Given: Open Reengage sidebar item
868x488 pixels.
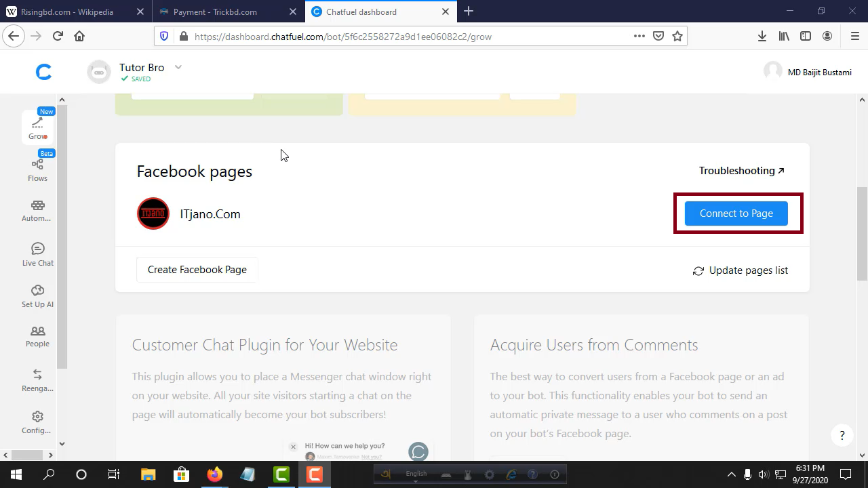Looking at the screenshot, I should tap(37, 380).
